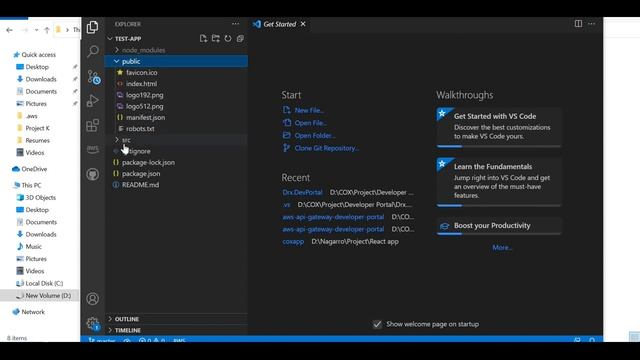Image resolution: width=640 pixels, height=360 pixels.
Task: Select .aws folder in File Explorer
Action: (31, 116)
